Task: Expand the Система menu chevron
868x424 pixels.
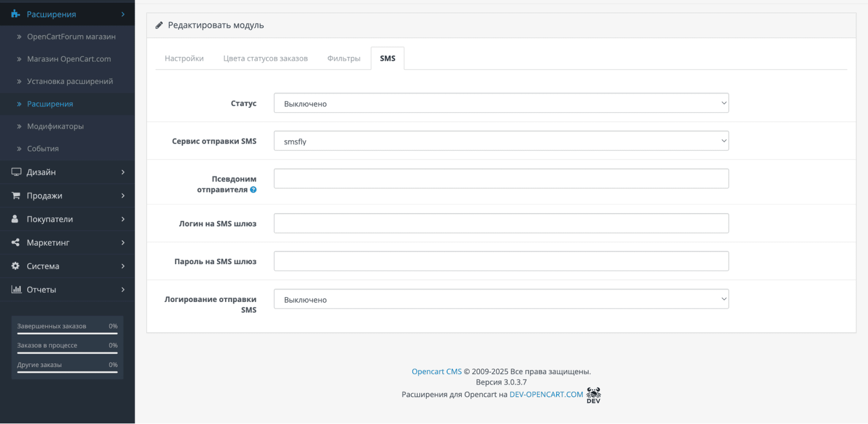Action: click(123, 266)
